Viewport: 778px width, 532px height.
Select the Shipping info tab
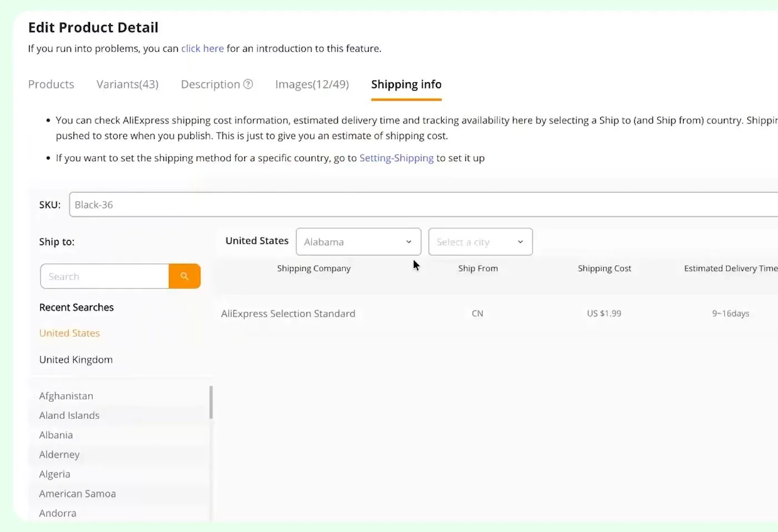tap(406, 84)
